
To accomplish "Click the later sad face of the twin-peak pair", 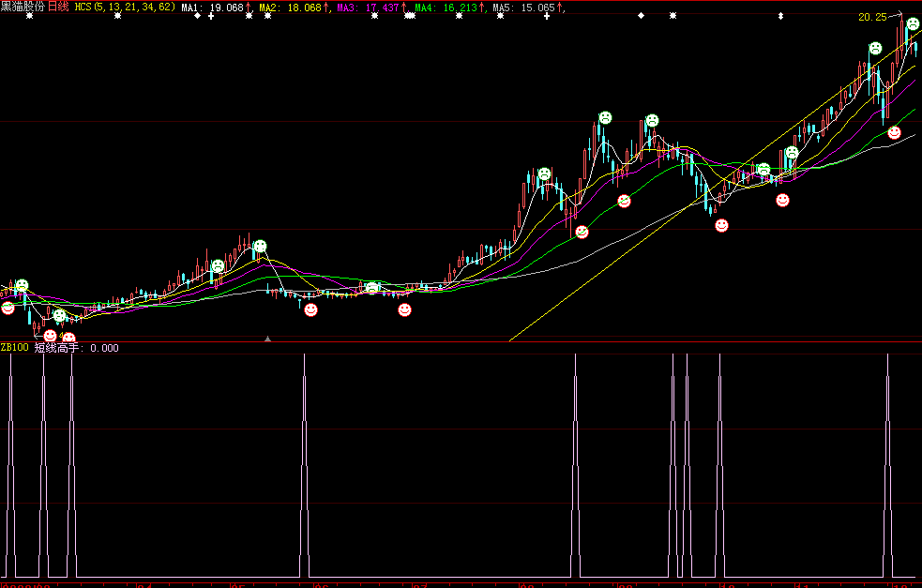I will 652,121.
